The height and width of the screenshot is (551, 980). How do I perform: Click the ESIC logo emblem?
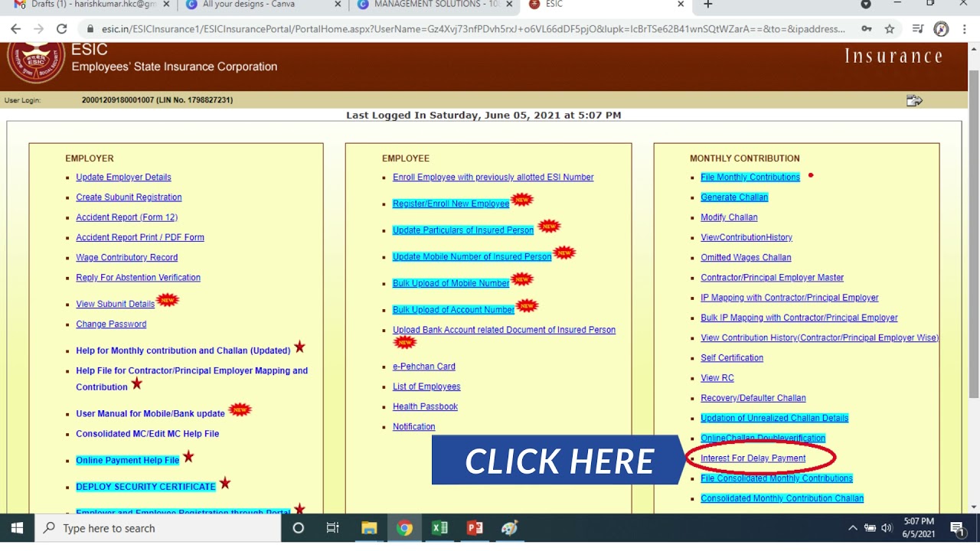click(x=35, y=62)
